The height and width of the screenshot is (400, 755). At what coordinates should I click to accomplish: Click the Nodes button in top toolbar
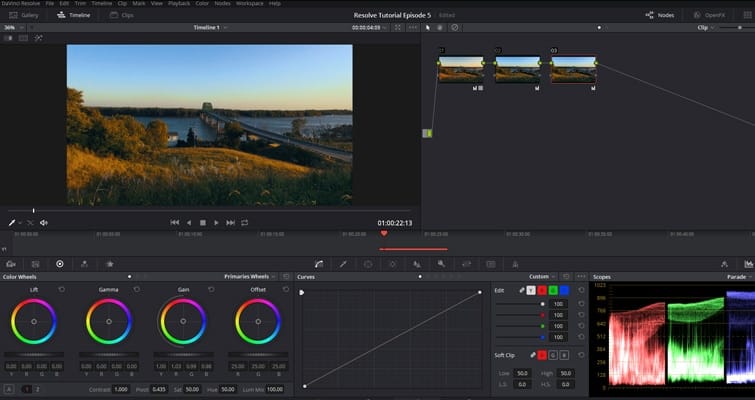tap(658, 15)
